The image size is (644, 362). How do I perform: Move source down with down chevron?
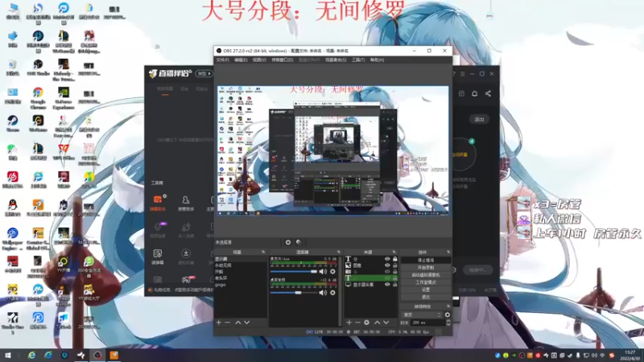pyautogui.click(x=386, y=323)
